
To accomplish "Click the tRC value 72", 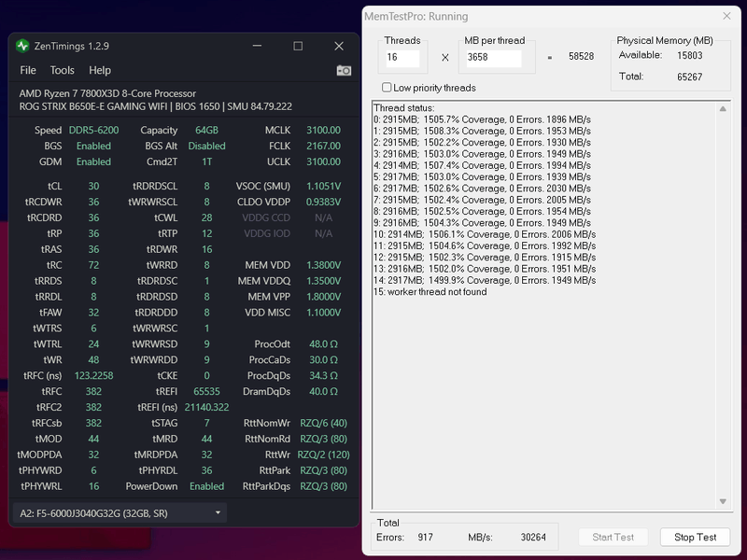I will (94, 265).
